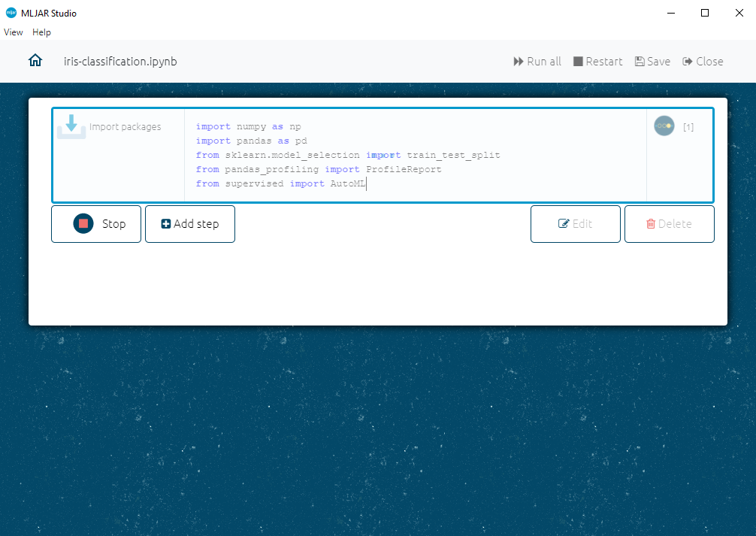Click the ProfileReport import line
Screen dimensions: 756x536
pyautogui.click(x=319, y=169)
